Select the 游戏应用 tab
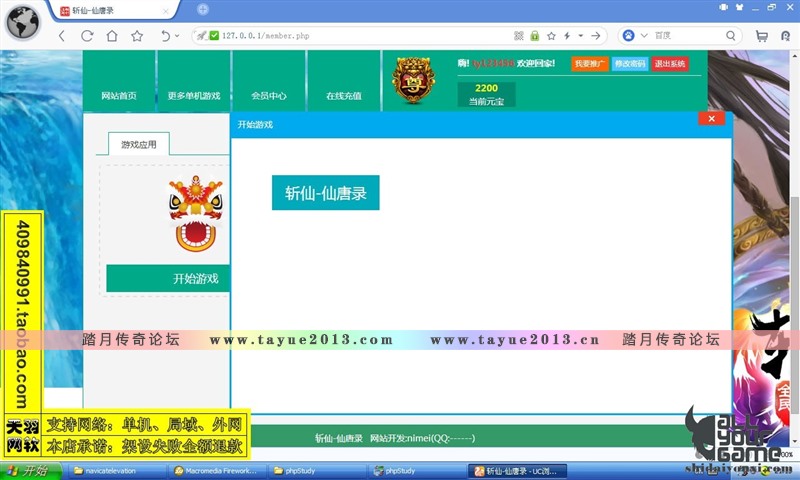Image resolution: width=800 pixels, height=480 pixels. 139,144
